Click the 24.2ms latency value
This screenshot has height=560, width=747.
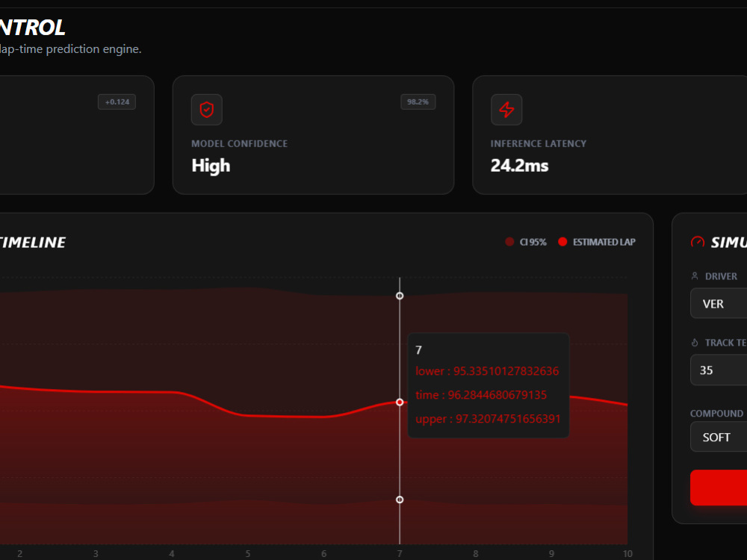click(520, 166)
